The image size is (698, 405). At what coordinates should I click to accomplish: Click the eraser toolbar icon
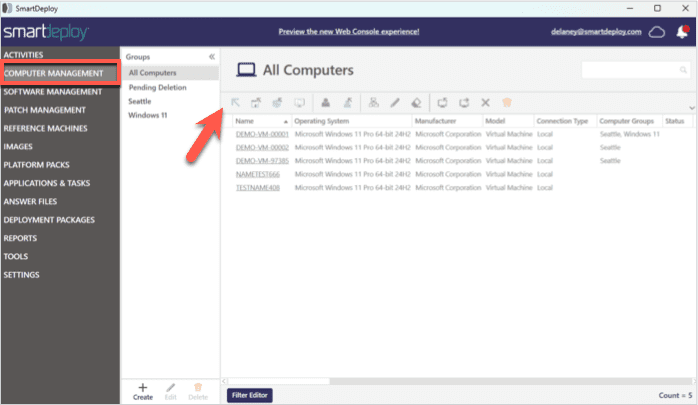[416, 103]
